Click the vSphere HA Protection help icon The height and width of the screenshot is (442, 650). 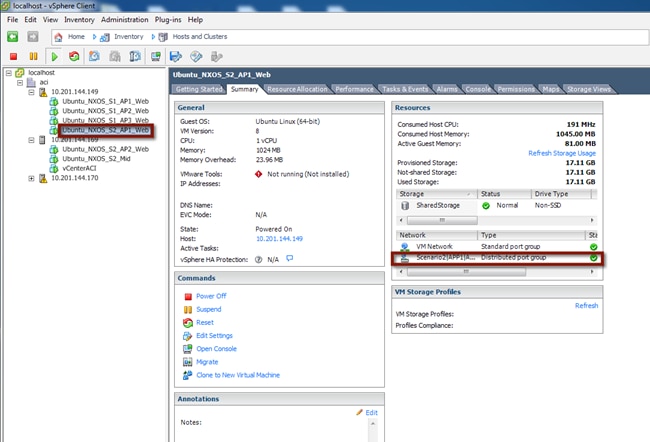tap(258, 260)
